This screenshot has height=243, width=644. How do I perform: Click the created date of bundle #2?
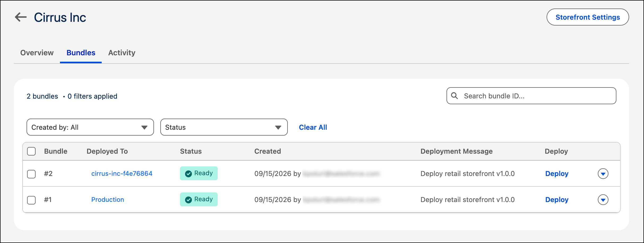pos(273,174)
